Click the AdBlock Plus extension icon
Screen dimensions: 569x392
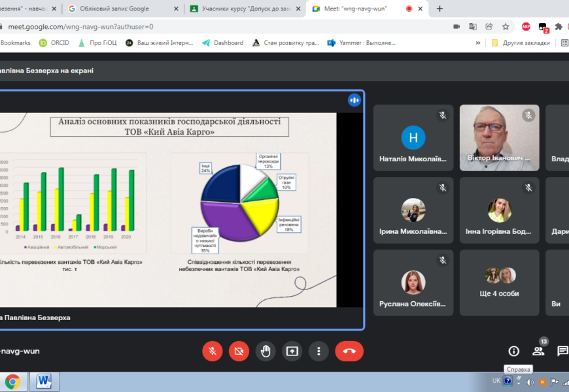point(526,27)
